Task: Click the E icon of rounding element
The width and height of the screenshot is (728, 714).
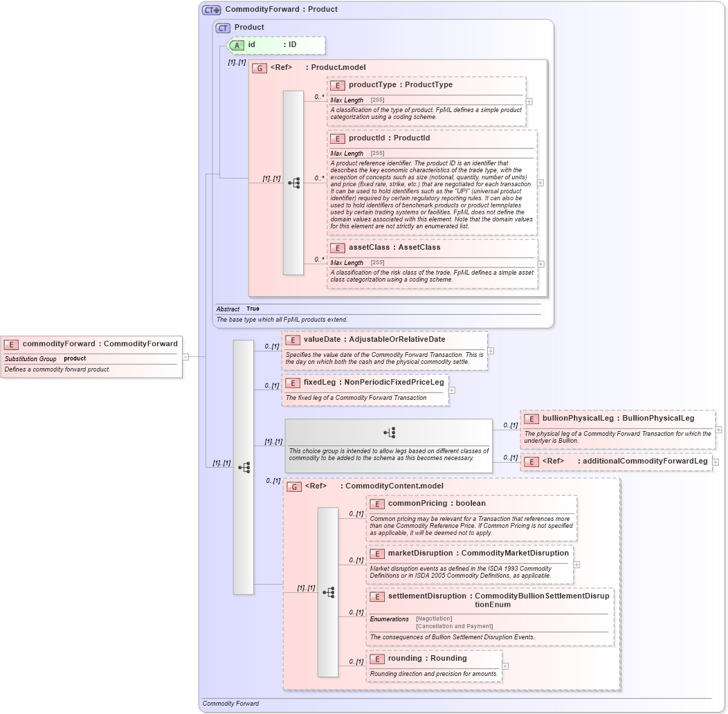Action: (x=377, y=659)
